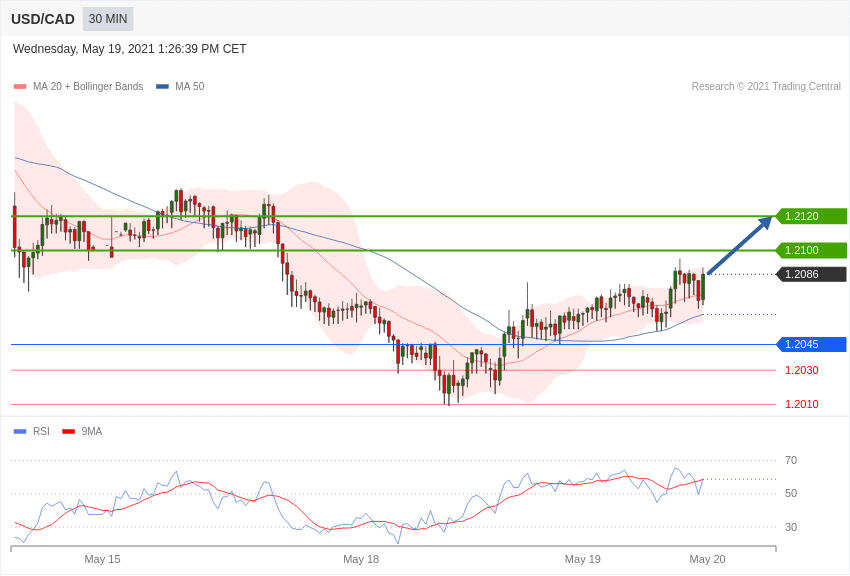The height and width of the screenshot is (576, 850).
Task: Click the blue MA 50 legend swatch
Action: pos(162,87)
